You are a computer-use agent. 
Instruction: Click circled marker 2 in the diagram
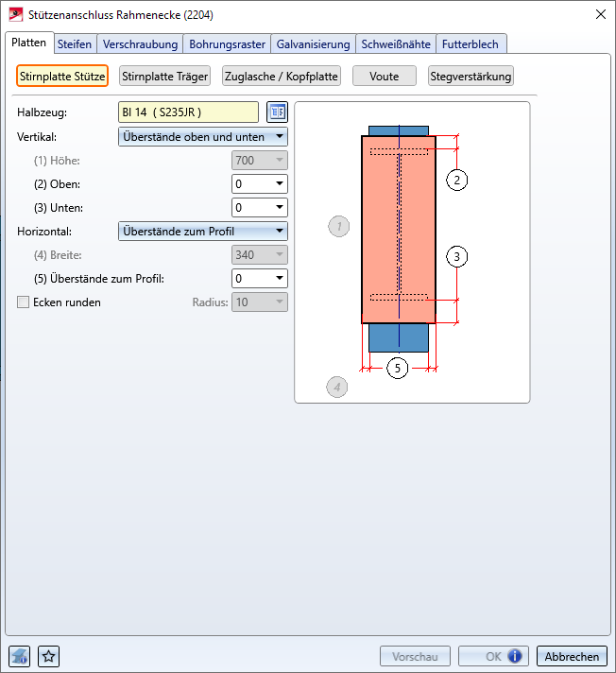pyautogui.click(x=457, y=180)
